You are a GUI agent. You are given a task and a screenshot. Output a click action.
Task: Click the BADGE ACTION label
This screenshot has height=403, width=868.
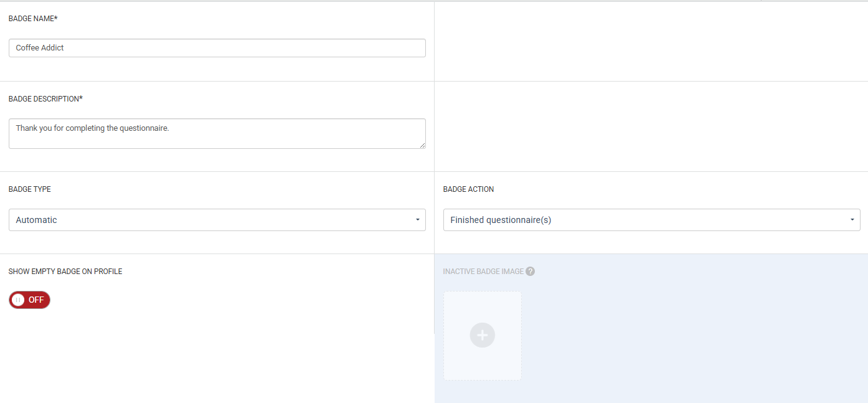[468, 189]
